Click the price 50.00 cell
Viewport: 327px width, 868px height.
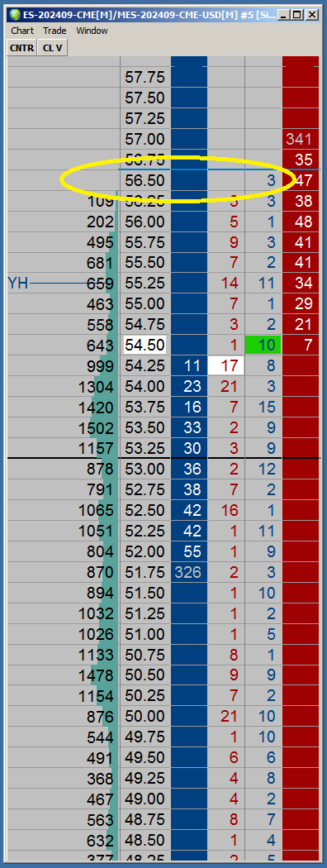tap(145, 717)
